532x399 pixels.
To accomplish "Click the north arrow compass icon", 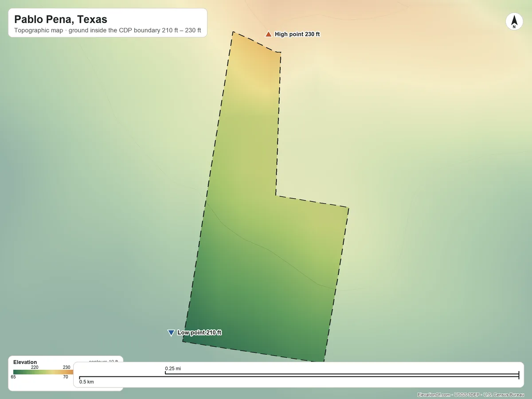I will click(x=514, y=22).
